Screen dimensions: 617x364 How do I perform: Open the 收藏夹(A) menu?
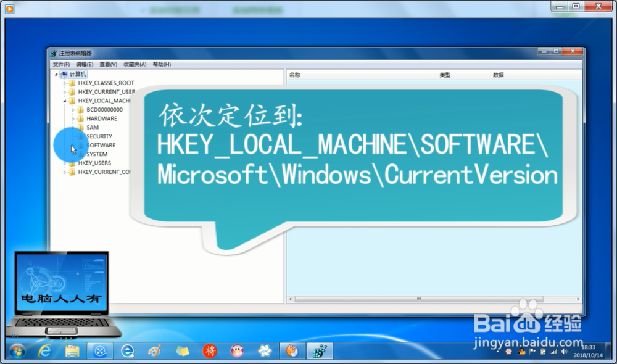tap(135, 64)
